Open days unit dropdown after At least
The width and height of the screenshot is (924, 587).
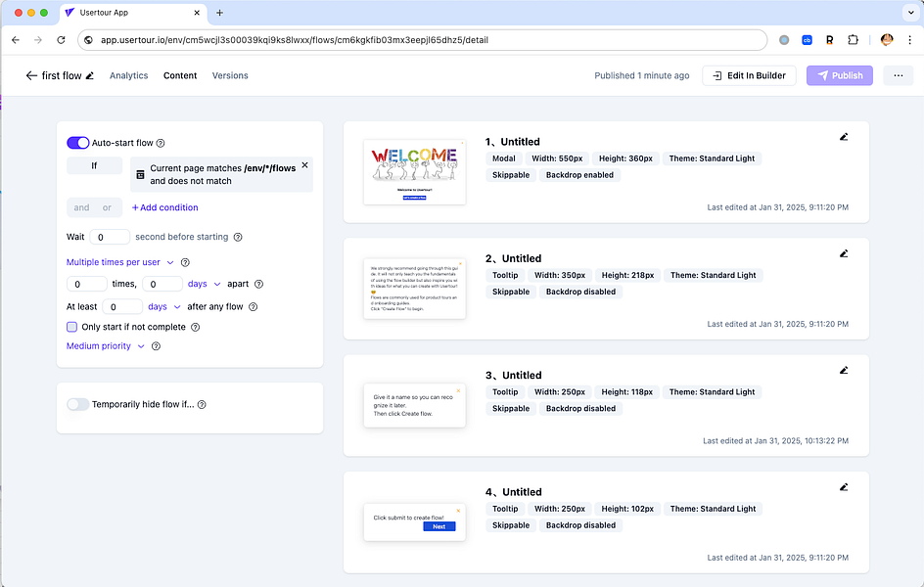click(163, 307)
